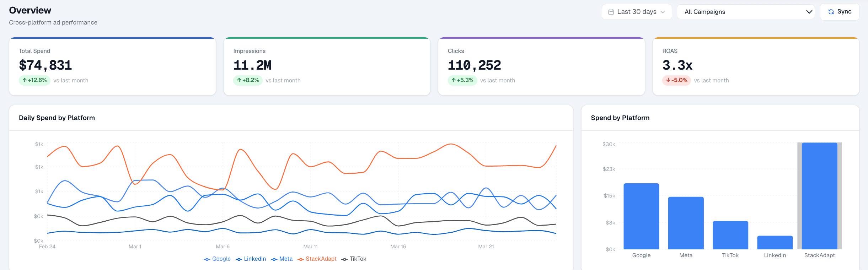Click the Mar 16 axis label

click(398, 247)
